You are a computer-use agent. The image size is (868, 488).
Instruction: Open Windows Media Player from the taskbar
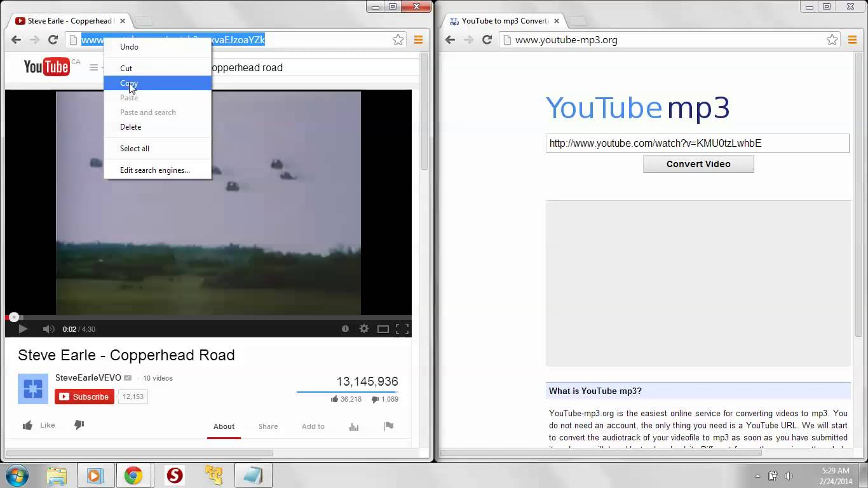(95, 475)
